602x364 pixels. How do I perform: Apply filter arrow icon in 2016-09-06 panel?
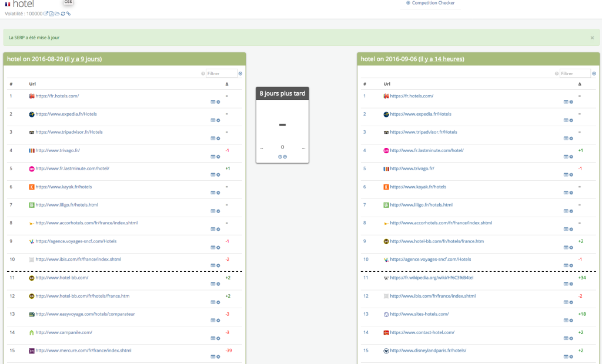click(594, 73)
